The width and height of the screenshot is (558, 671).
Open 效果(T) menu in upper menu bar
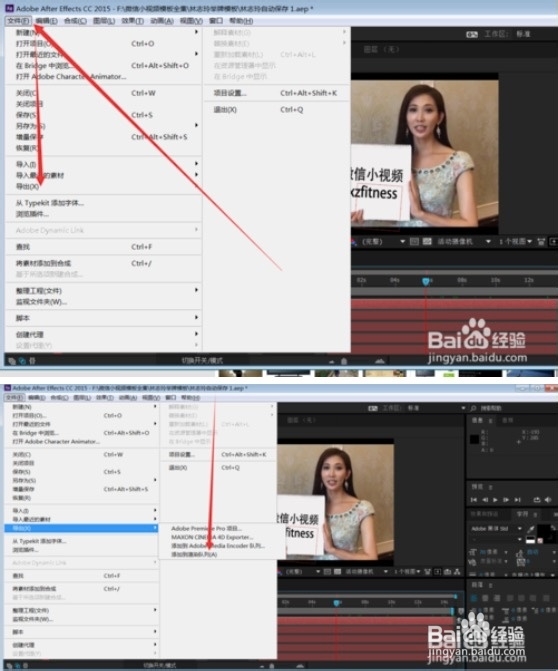(x=132, y=21)
